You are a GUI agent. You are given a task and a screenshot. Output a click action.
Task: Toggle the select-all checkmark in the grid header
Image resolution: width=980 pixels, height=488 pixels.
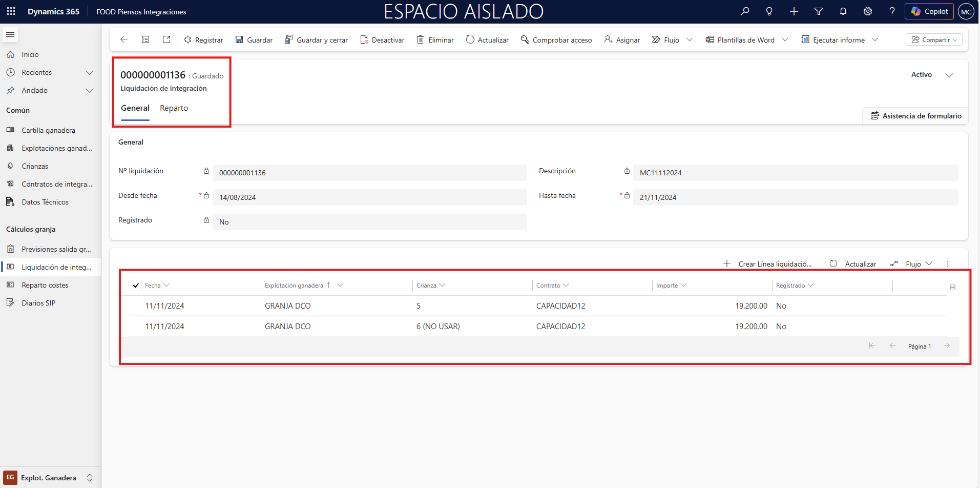click(x=136, y=286)
